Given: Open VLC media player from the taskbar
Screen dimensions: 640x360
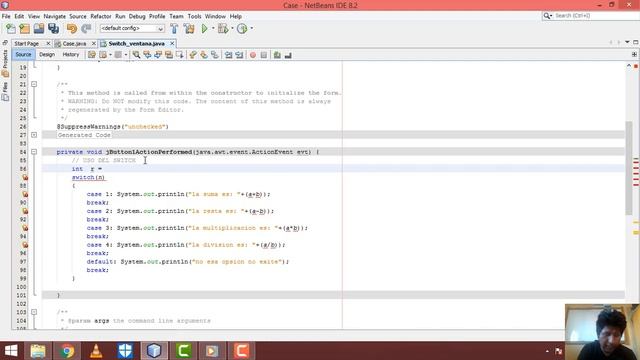Looking at the screenshot, I should (96, 351).
